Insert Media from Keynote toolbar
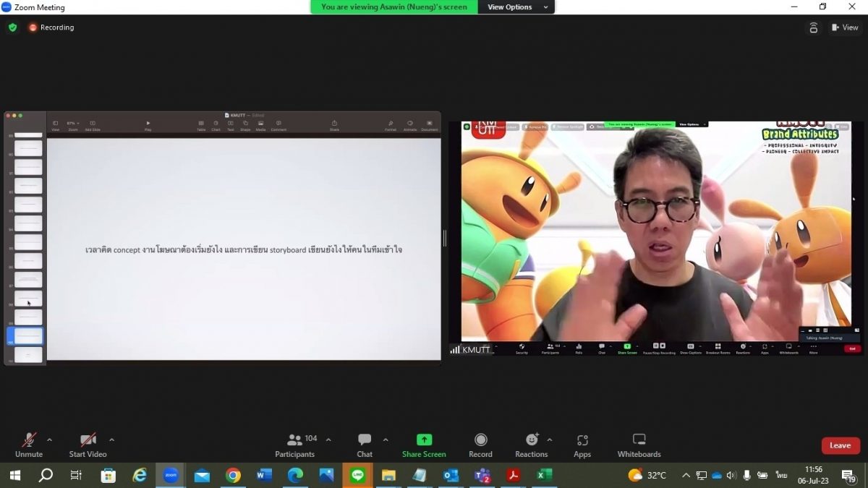Image resolution: width=868 pixels, height=488 pixels. pyautogui.click(x=260, y=125)
